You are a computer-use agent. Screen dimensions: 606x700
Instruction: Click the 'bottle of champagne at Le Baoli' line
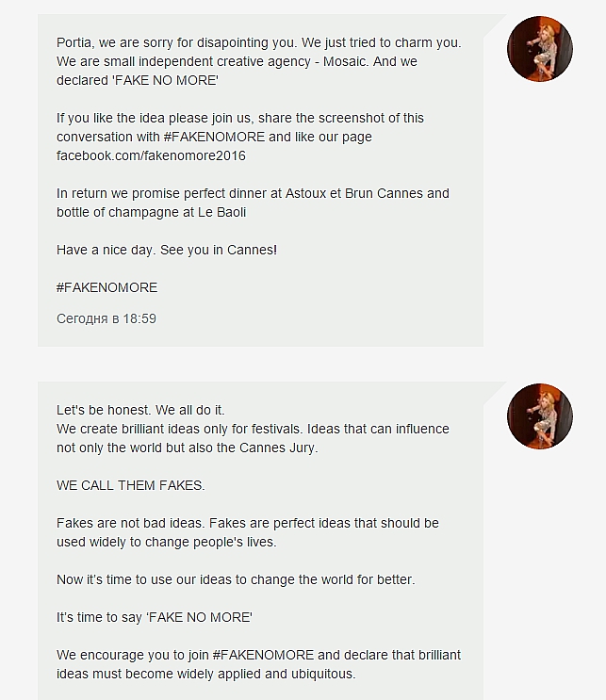[153, 212]
